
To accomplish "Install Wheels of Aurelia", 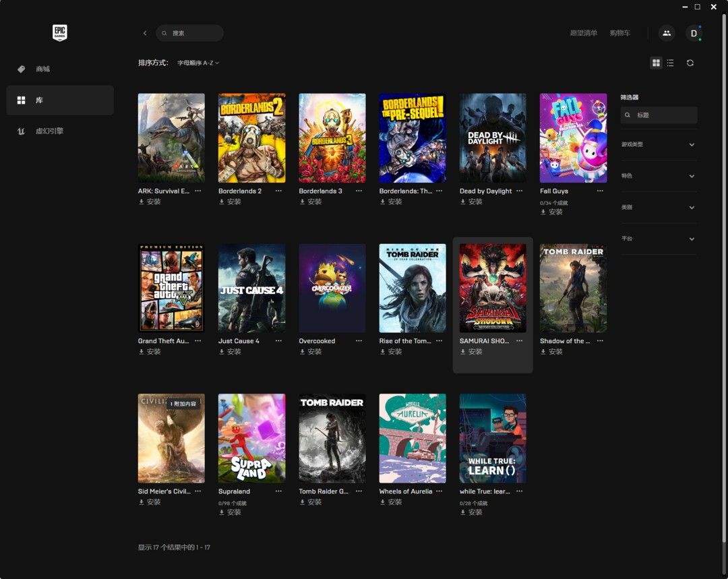I will point(390,502).
